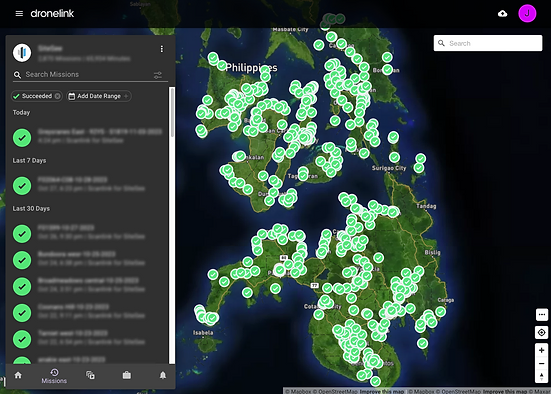Screen dimensions: 551x394
Task: Toggle the Succeeded status chip
Action: [37, 96]
